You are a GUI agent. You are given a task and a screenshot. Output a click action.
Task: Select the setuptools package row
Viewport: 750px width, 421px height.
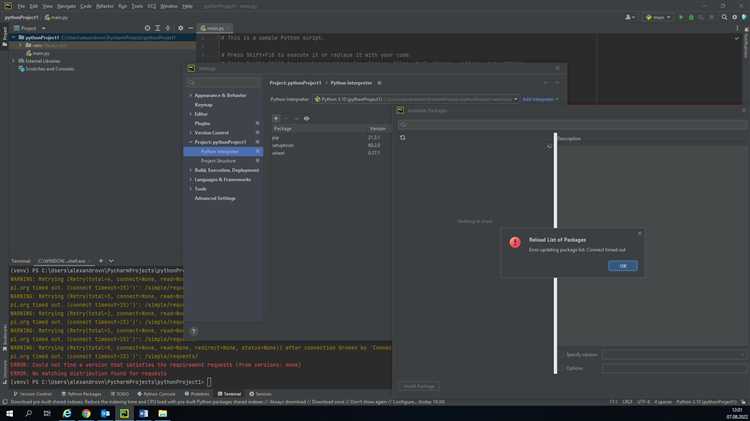pos(330,145)
